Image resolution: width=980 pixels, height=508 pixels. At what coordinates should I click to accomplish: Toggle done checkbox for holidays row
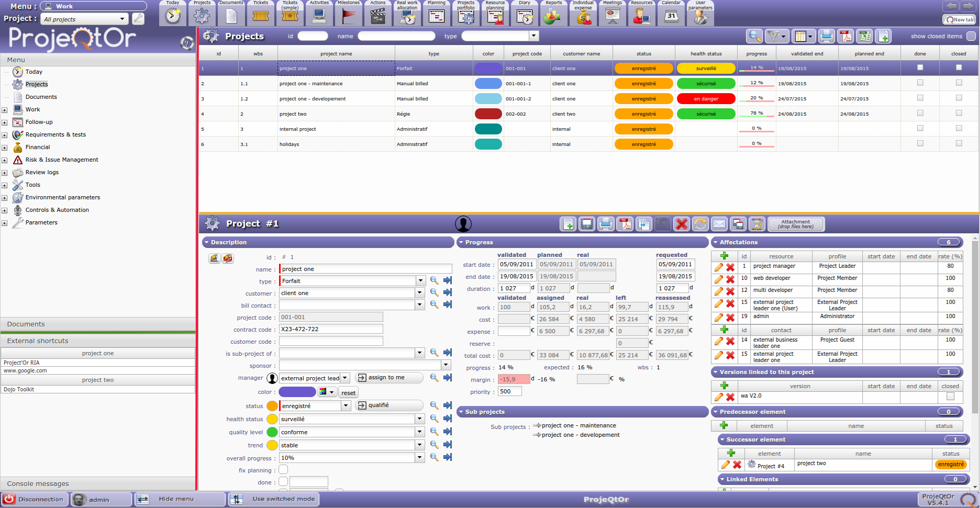click(x=920, y=143)
